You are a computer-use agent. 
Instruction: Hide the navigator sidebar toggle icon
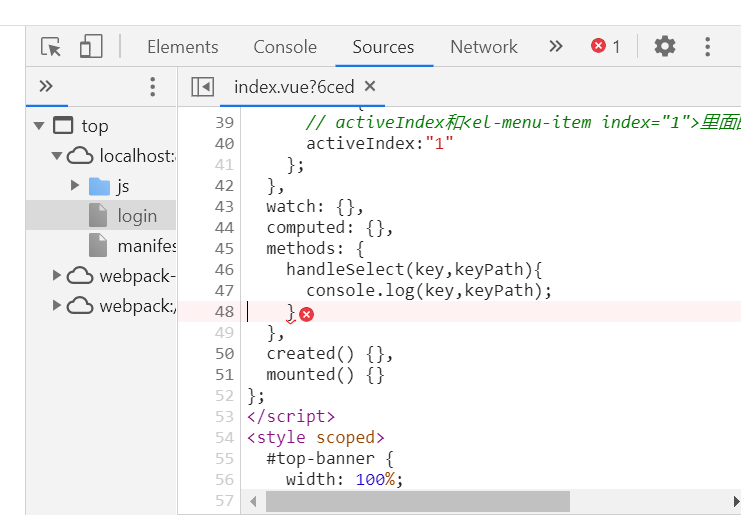click(x=203, y=87)
